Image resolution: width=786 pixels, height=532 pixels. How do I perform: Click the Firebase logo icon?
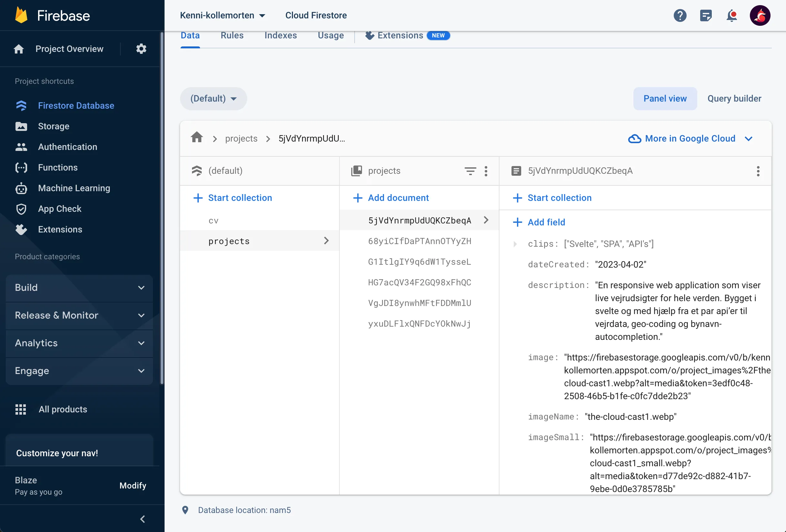(x=21, y=15)
